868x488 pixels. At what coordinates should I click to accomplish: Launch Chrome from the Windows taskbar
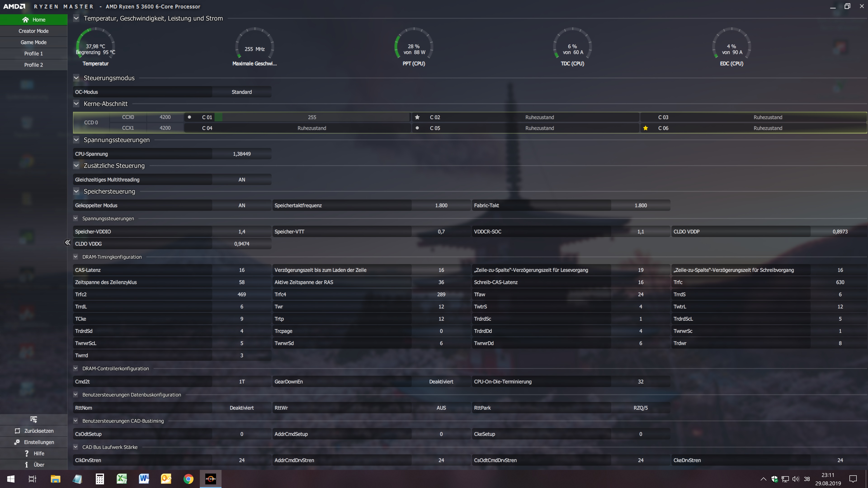point(188,479)
